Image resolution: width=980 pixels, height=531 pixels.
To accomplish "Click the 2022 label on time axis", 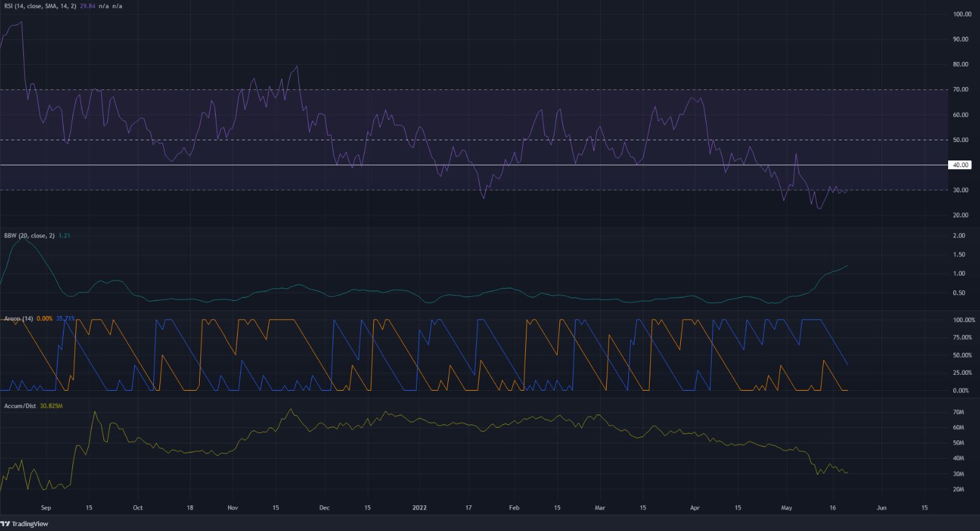I will (x=419, y=508).
